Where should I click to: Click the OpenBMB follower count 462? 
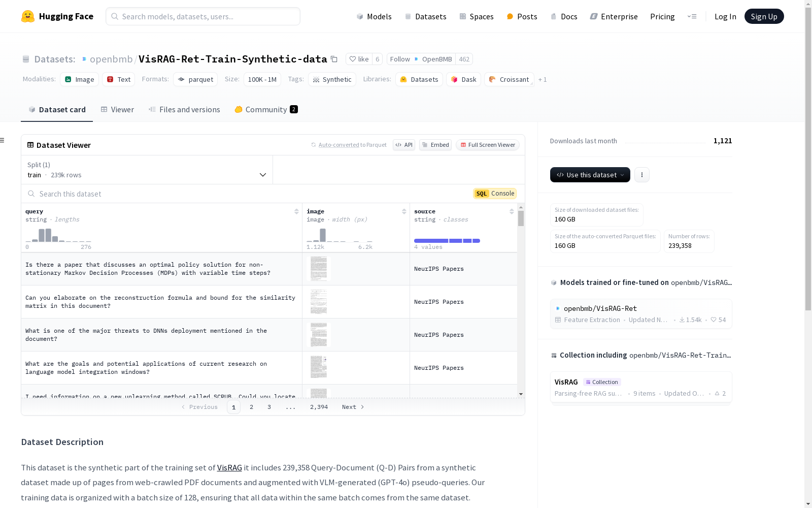click(x=464, y=59)
